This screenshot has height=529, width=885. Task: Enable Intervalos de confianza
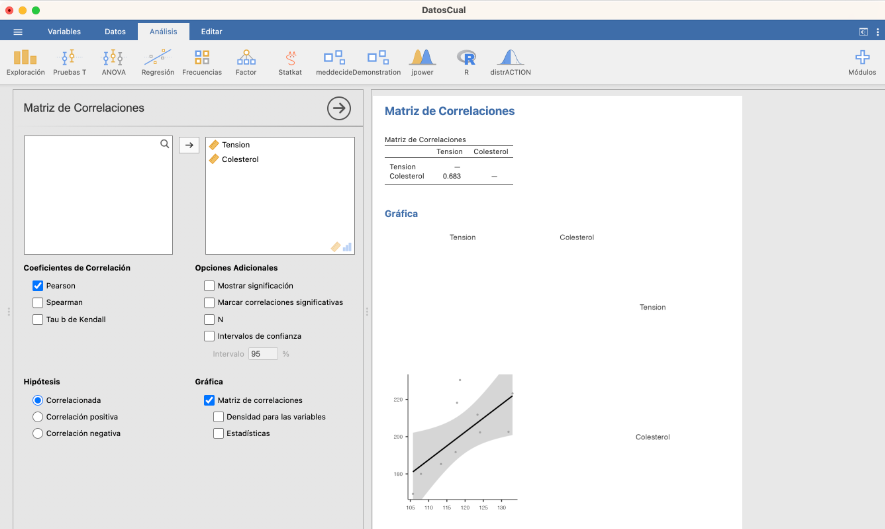pos(209,336)
